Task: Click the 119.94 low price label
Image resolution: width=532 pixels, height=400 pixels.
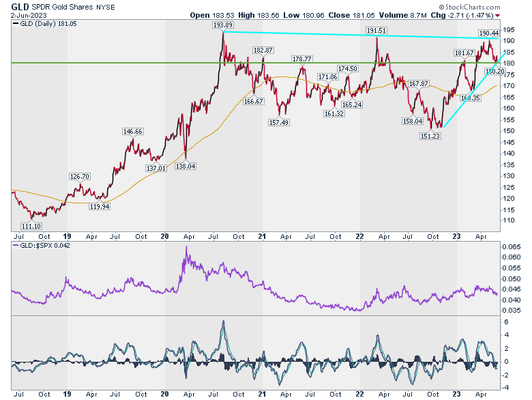Action: click(x=100, y=206)
